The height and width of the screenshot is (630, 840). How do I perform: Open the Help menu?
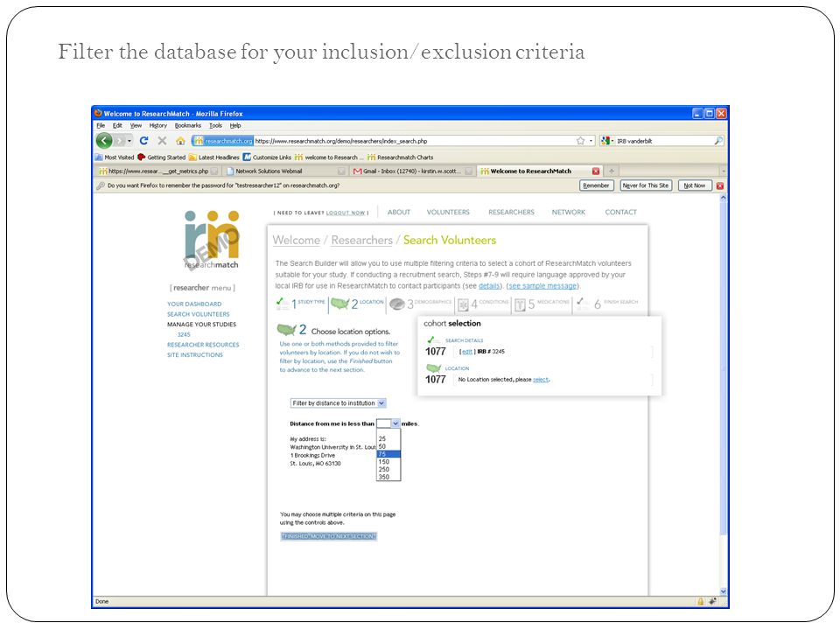(x=235, y=125)
